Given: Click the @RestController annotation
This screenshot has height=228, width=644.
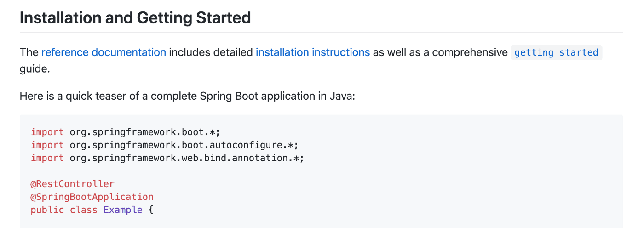Looking at the screenshot, I should pyautogui.click(x=72, y=184).
